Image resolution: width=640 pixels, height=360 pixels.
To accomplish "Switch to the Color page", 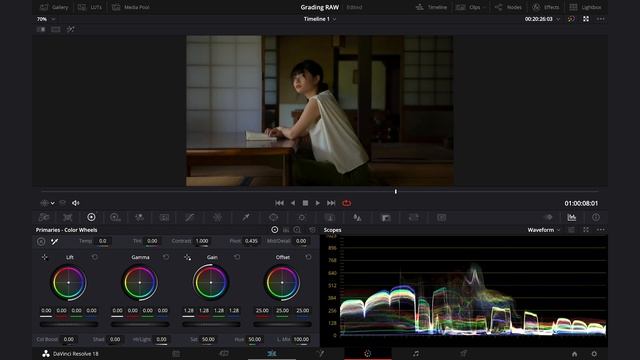I will (368, 354).
